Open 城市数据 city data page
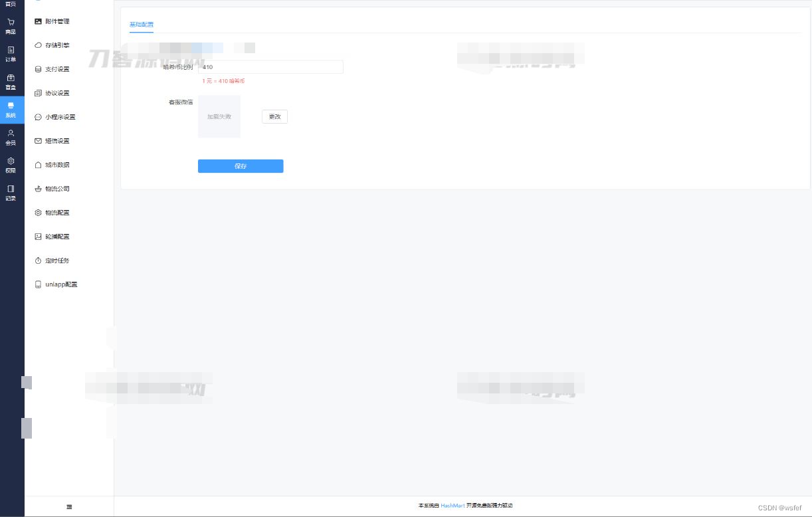Viewport: 812px width, 517px height. coord(57,165)
